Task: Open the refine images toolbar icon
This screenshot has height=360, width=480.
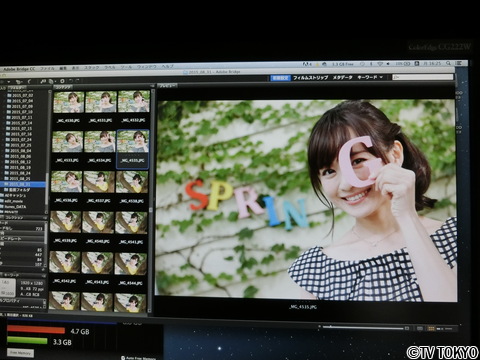Action: 51,81
